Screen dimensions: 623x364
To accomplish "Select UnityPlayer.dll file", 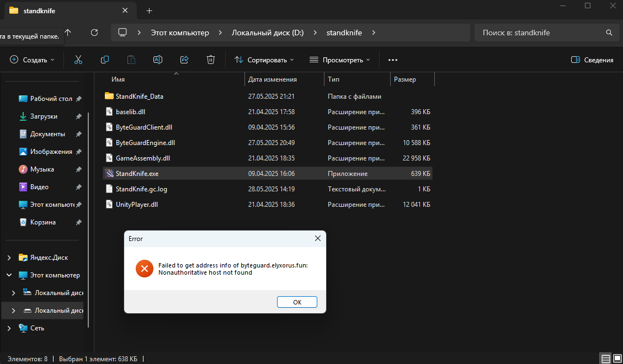I will coord(268,205).
